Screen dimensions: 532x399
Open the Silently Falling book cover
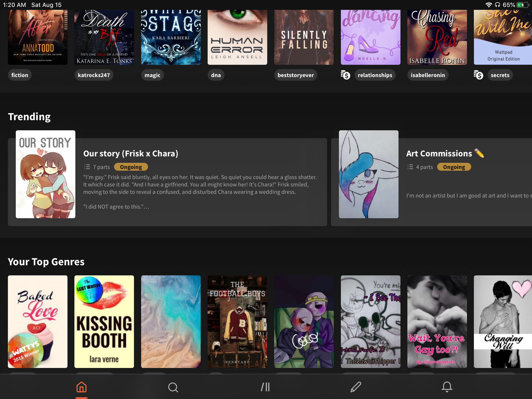304,37
